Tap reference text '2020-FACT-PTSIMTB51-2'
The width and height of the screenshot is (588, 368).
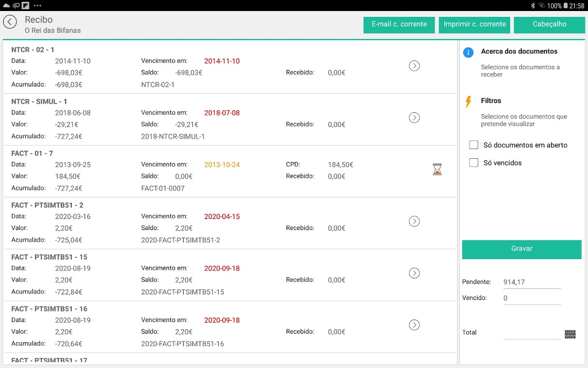(x=181, y=240)
